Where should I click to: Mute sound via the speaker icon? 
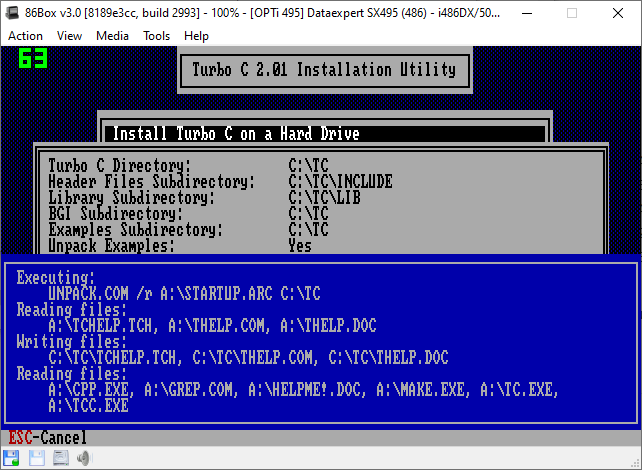pyautogui.click(x=83, y=458)
